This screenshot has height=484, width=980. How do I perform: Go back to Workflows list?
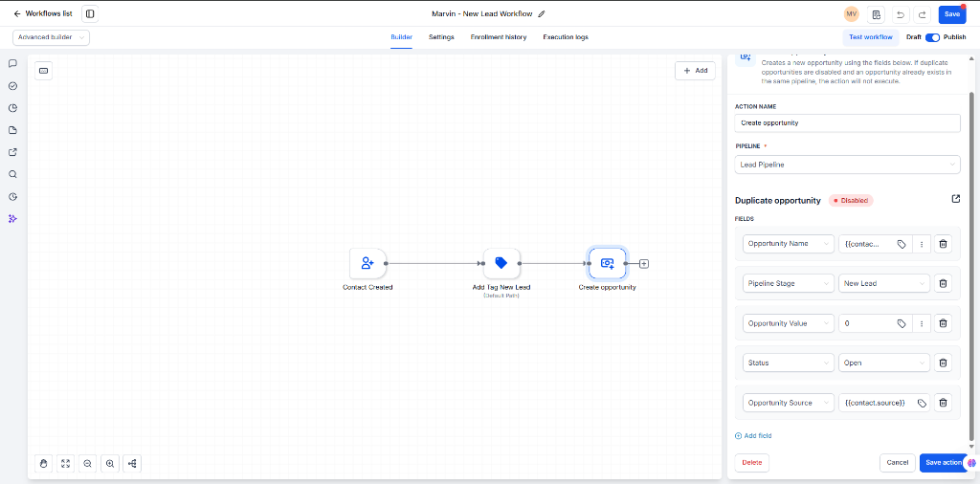coord(42,13)
